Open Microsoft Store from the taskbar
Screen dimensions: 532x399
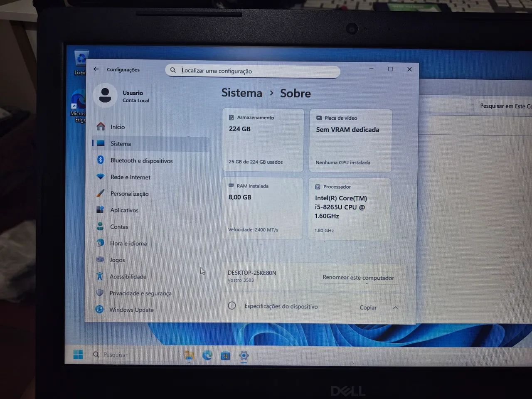pos(226,356)
